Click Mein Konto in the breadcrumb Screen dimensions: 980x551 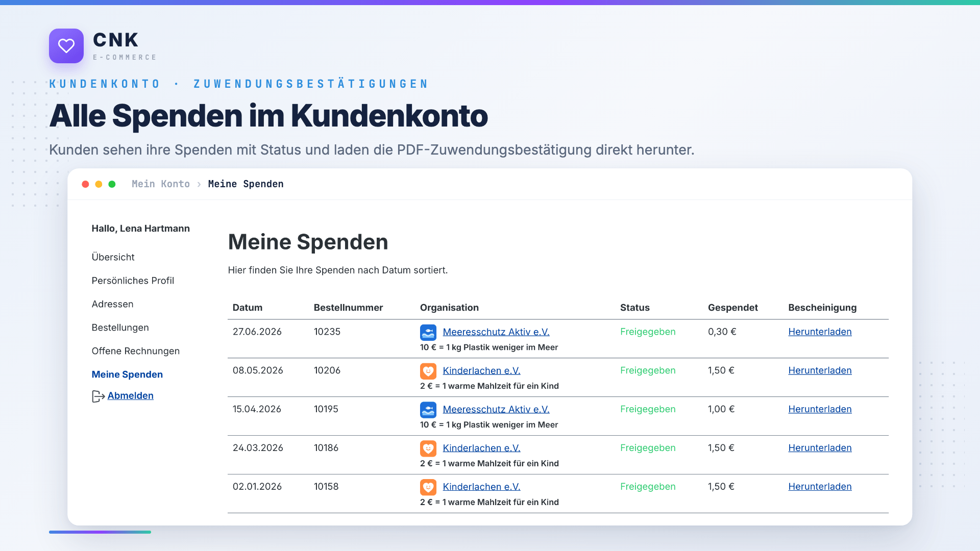tap(160, 184)
